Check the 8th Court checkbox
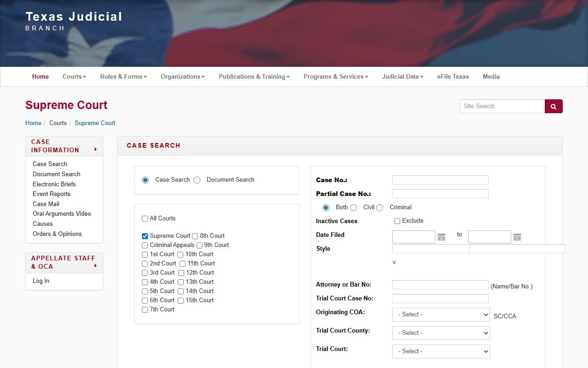Viewport: 588px width, 368px height. (195, 236)
